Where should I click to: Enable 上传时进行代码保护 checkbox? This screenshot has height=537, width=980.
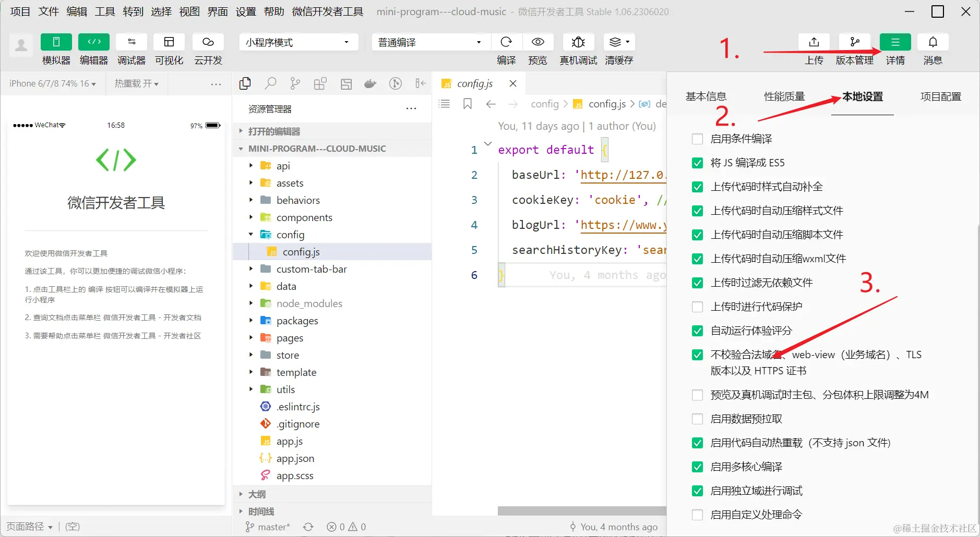697,307
